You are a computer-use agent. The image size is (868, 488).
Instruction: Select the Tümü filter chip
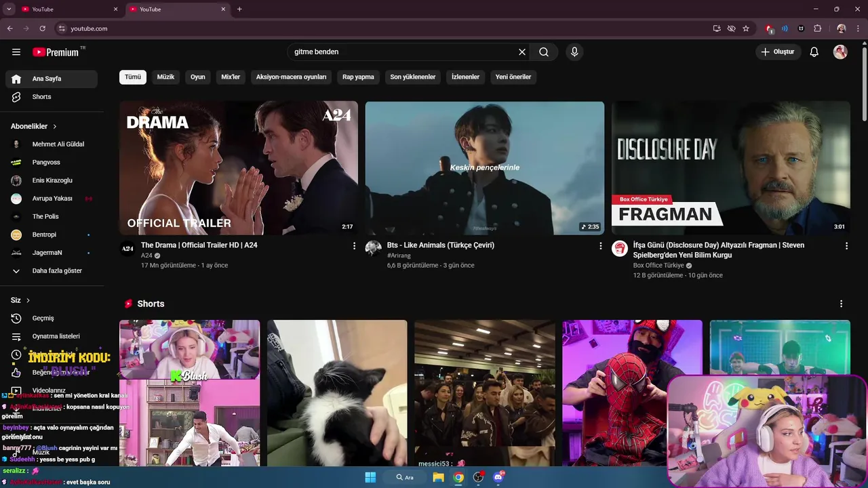pos(133,77)
